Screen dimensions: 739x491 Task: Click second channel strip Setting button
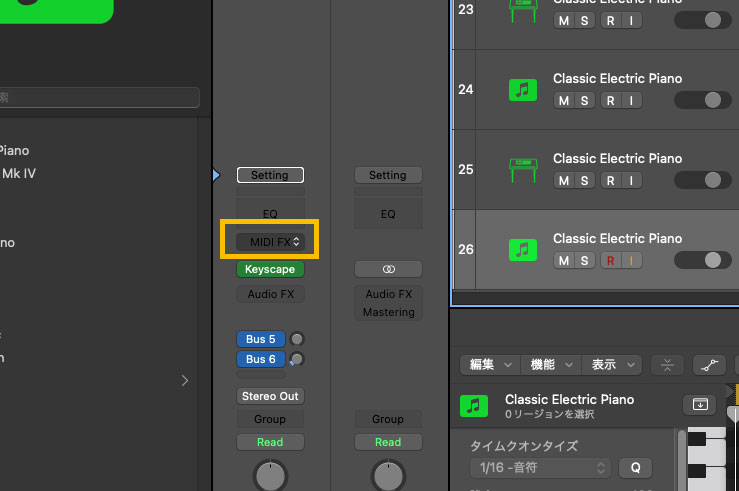pyautogui.click(x=388, y=175)
